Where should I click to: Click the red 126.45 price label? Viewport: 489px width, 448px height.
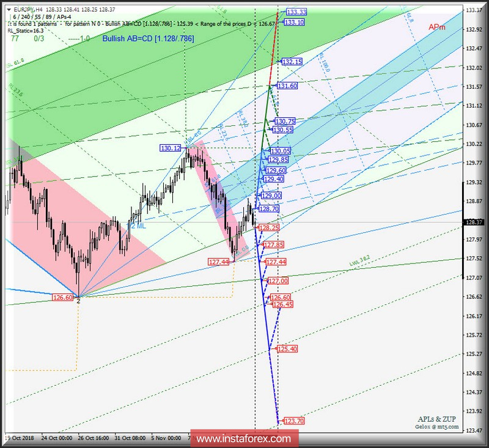[282, 304]
